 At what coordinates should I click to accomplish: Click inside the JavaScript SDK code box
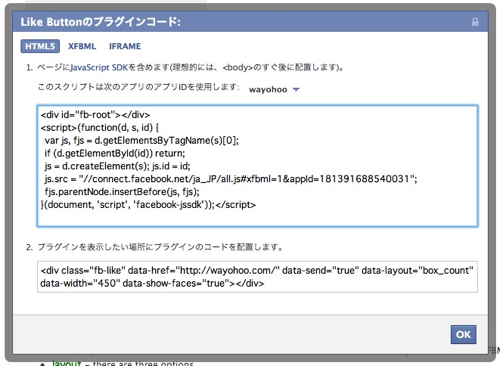(x=257, y=166)
